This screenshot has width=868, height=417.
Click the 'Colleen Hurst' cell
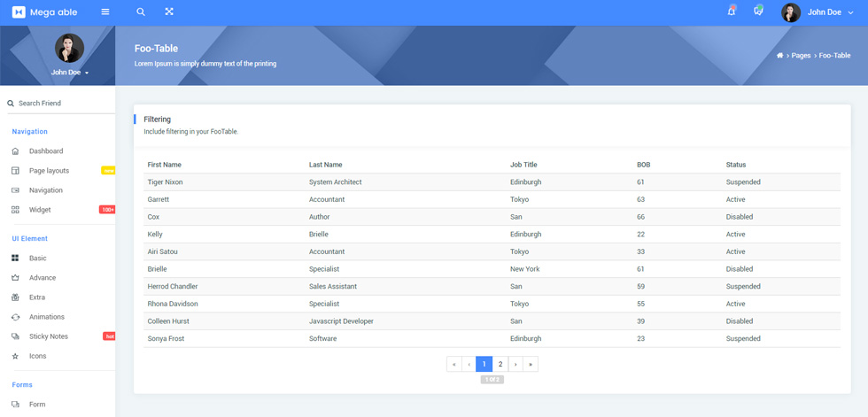(168, 321)
